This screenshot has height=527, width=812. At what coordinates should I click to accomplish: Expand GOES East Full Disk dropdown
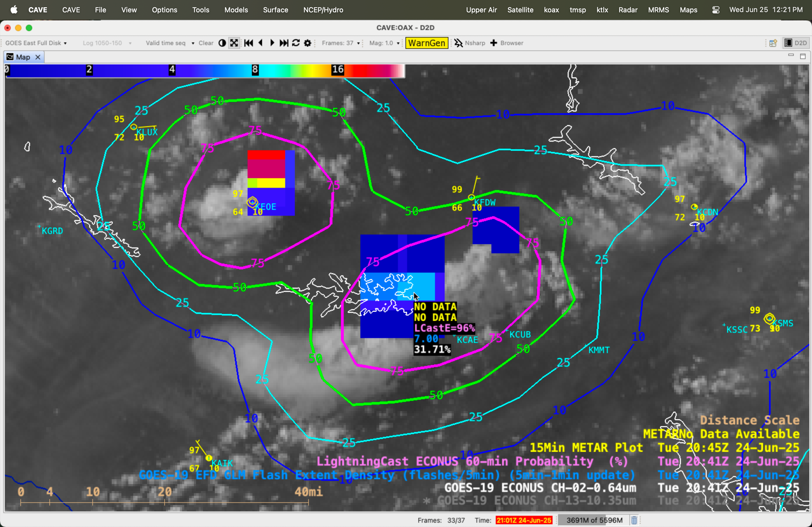pos(36,43)
